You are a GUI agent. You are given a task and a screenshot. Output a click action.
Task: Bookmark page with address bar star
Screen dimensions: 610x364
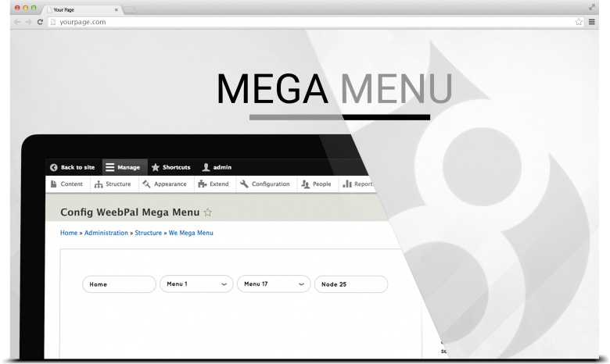click(579, 22)
